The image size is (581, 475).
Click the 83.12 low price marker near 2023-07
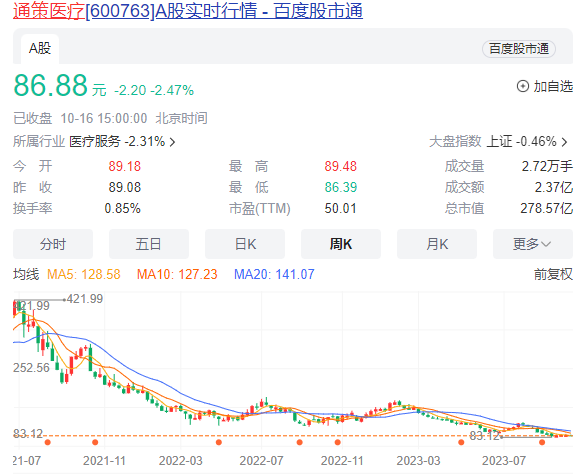484,436
